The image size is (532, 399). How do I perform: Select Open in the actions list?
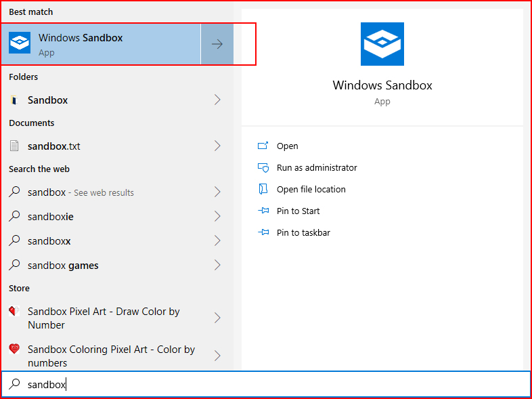tap(288, 146)
